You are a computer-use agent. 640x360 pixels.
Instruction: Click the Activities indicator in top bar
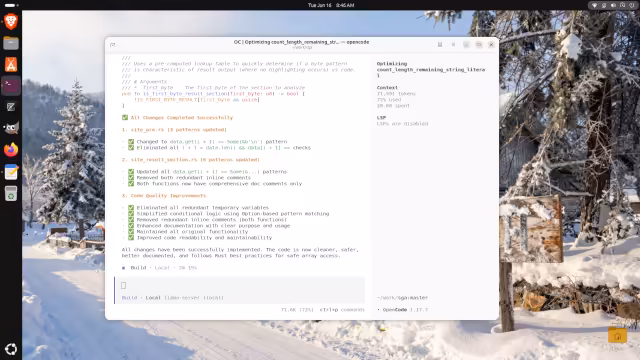click(11, 5)
